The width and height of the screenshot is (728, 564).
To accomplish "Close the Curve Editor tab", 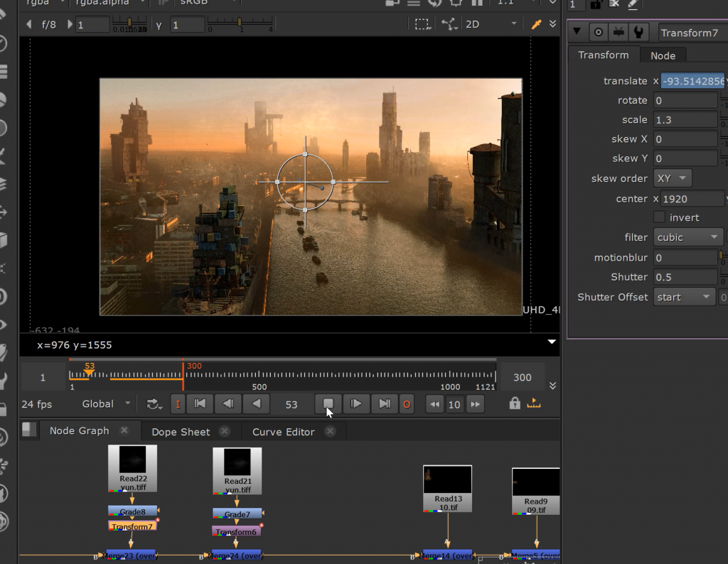I will (330, 431).
